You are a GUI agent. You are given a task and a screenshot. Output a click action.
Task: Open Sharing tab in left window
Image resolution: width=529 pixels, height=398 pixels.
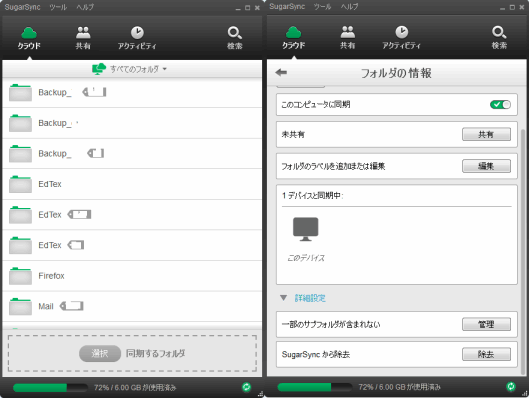83,38
